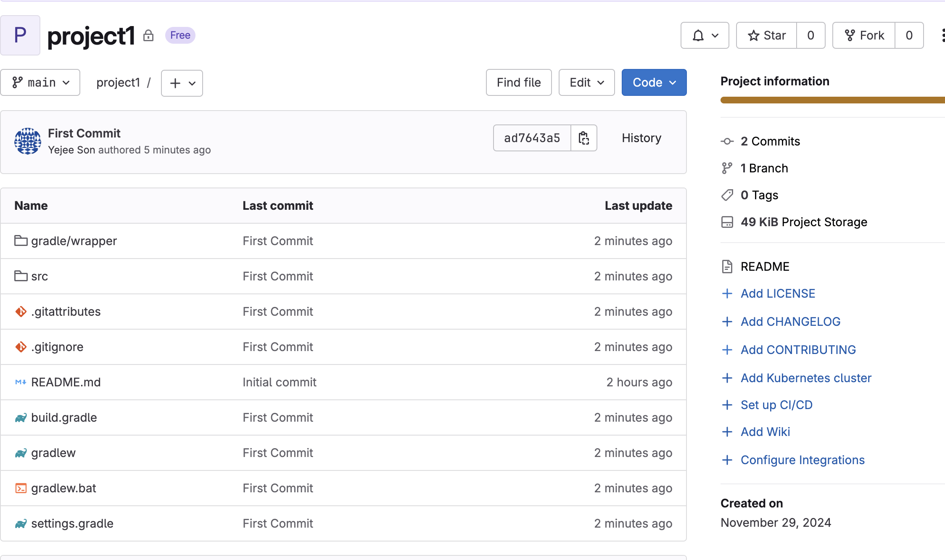Click the private project lock icon
945x560 pixels.
pos(148,35)
